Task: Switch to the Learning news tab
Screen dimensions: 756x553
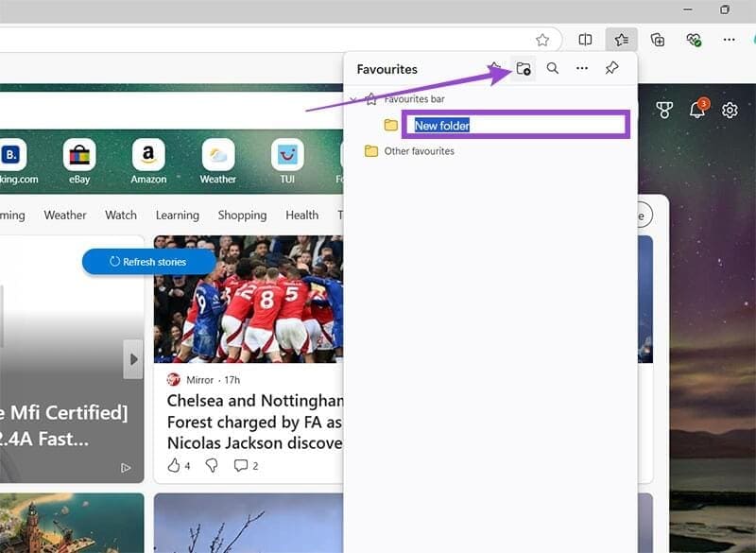Action: [x=178, y=215]
